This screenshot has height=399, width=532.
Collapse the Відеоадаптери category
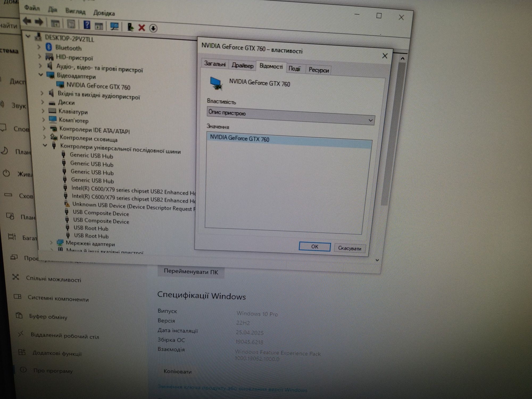coord(41,74)
